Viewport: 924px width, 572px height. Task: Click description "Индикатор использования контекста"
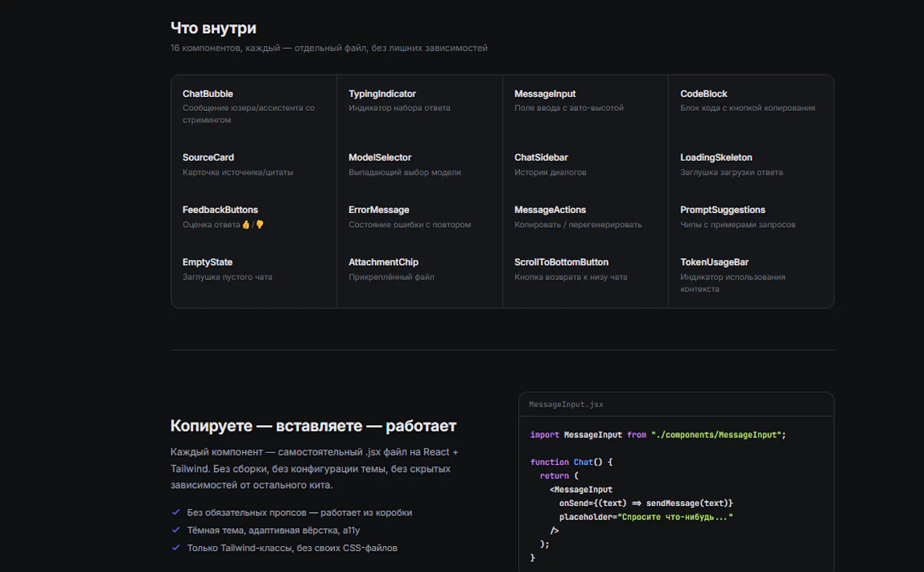pos(732,283)
